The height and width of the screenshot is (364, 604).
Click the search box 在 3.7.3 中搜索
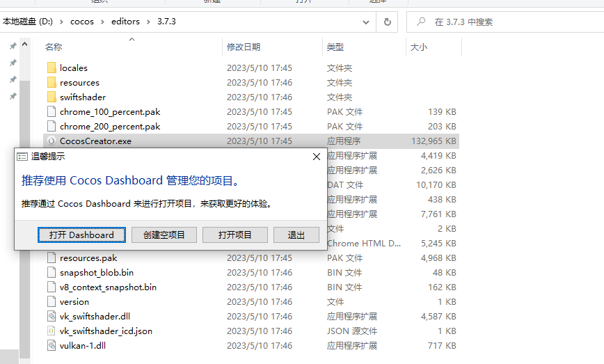coord(505,22)
